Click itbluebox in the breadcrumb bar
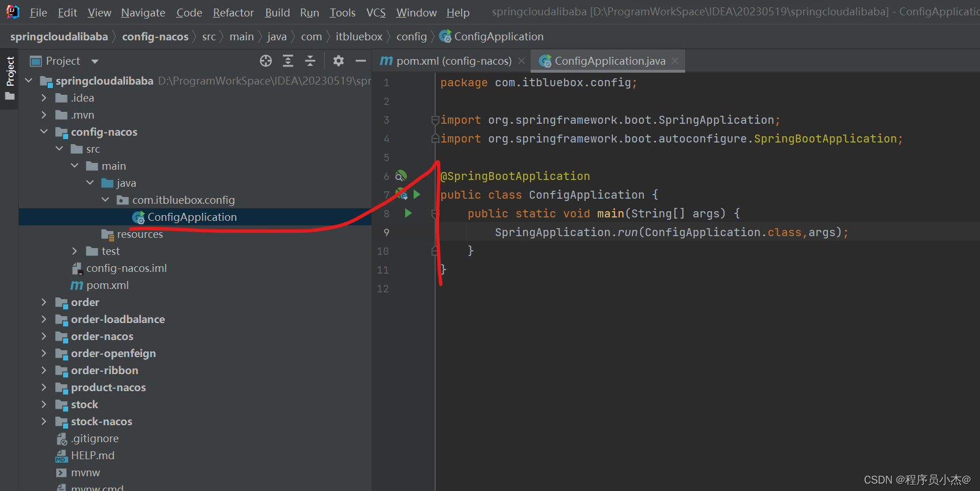The height and width of the screenshot is (491, 980). 359,36
